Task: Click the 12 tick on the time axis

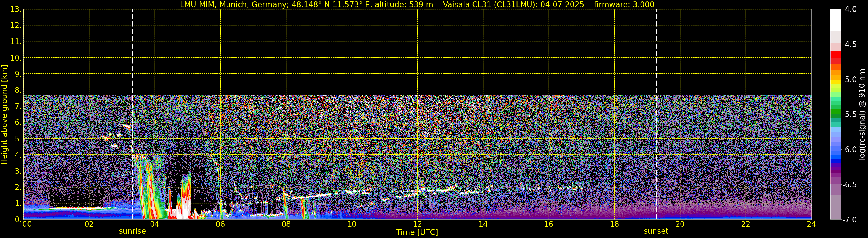Action: coord(417,224)
